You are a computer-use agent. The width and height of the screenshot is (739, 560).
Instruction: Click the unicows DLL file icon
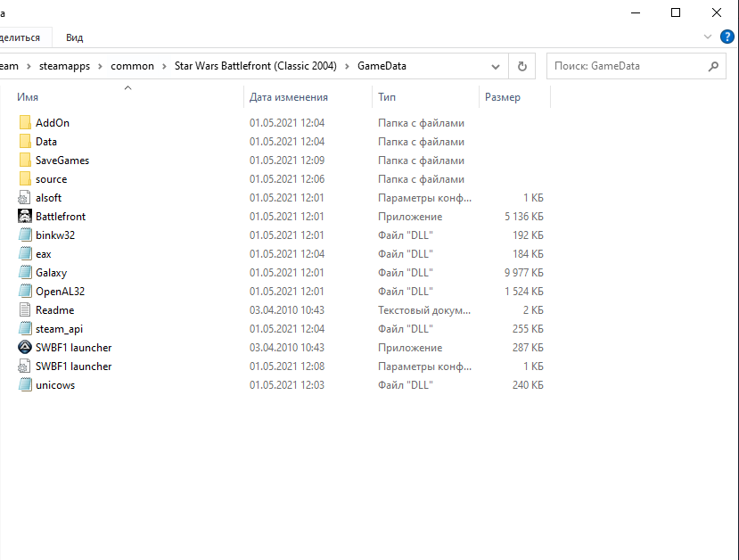tap(25, 385)
